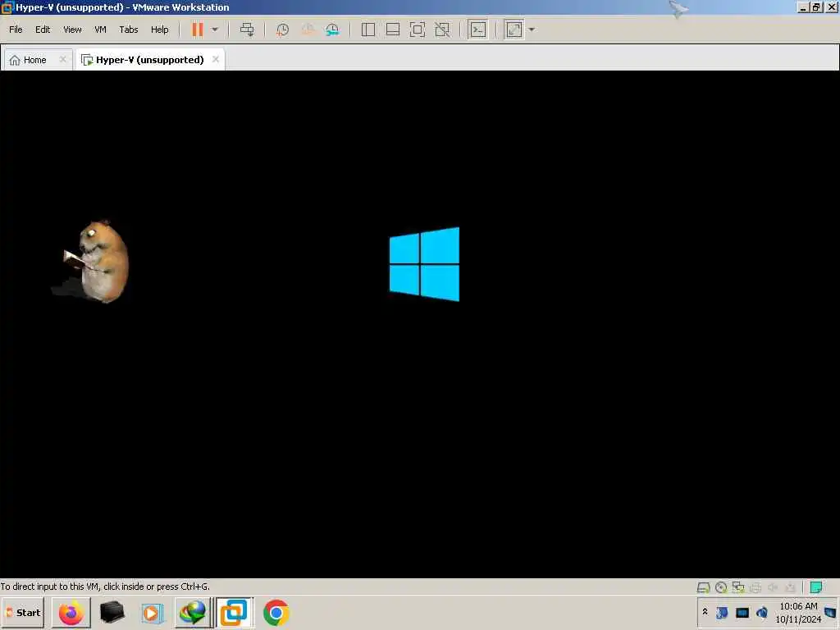Image resolution: width=840 pixels, height=630 pixels.
Task: Open the green message log icon
Action: pyautogui.click(x=816, y=587)
